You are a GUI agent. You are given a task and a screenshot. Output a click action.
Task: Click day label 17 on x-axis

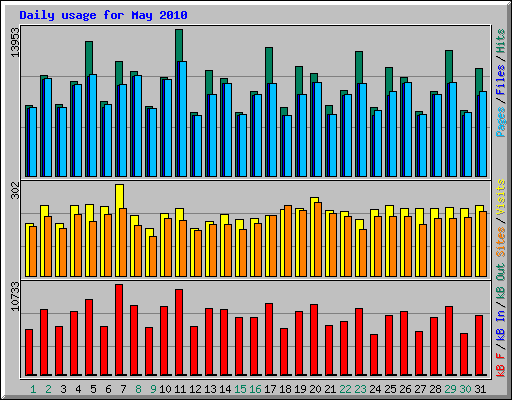point(270,389)
